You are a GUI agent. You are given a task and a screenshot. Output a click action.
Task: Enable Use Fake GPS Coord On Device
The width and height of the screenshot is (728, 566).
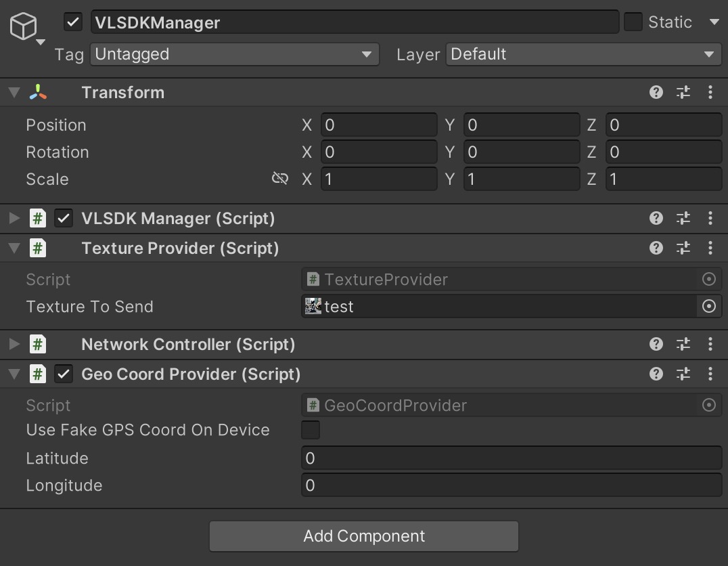tap(311, 430)
